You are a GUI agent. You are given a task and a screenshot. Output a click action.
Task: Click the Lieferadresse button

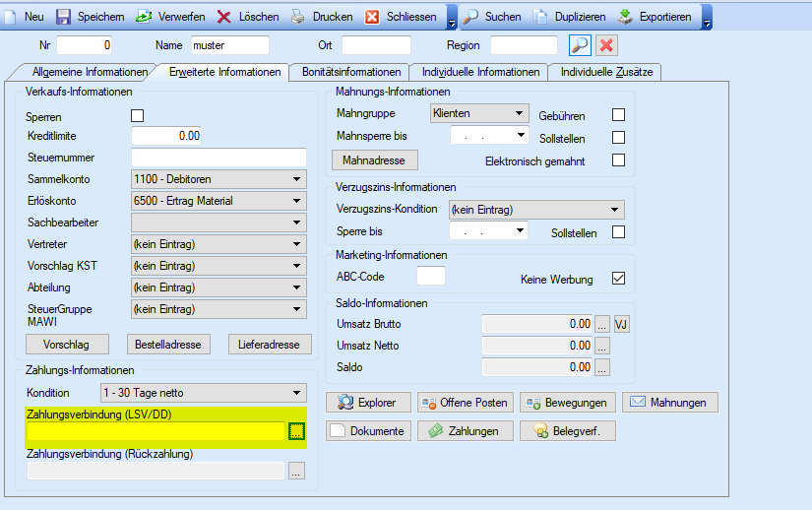[x=270, y=345]
